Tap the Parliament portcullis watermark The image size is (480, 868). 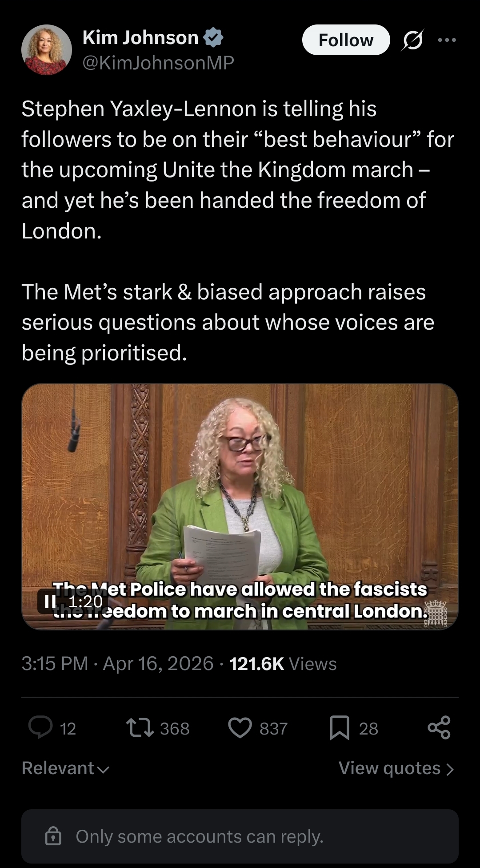[x=436, y=613]
